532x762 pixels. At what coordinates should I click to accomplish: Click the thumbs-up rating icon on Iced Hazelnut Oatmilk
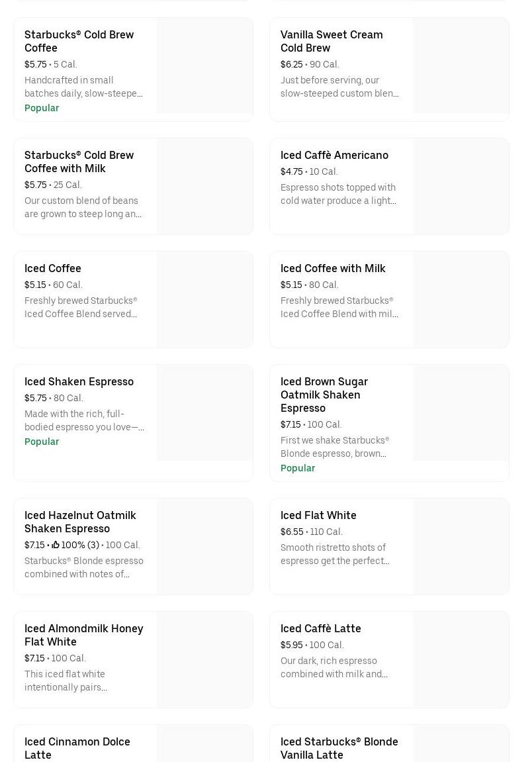(x=56, y=545)
